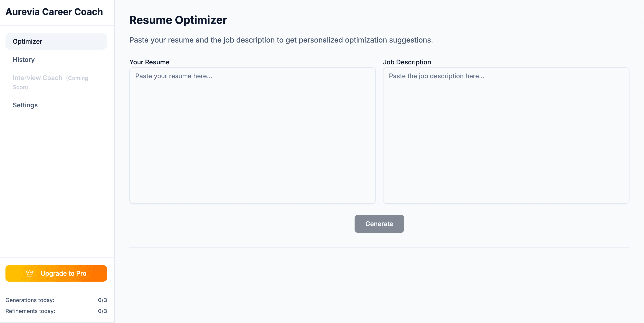
Task: Click the "Refinements today" label
Action: tap(30, 311)
